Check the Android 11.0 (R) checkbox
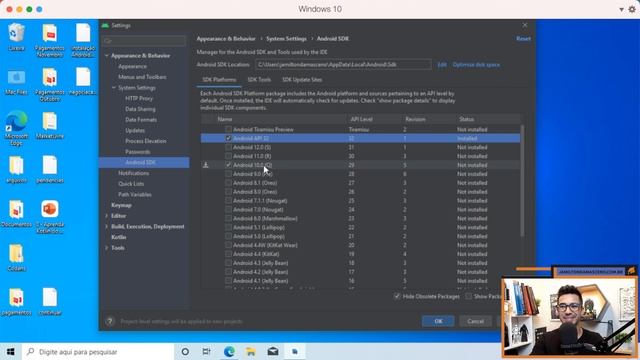The width and height of the screenshot is (640, 360). pos(228,156)
